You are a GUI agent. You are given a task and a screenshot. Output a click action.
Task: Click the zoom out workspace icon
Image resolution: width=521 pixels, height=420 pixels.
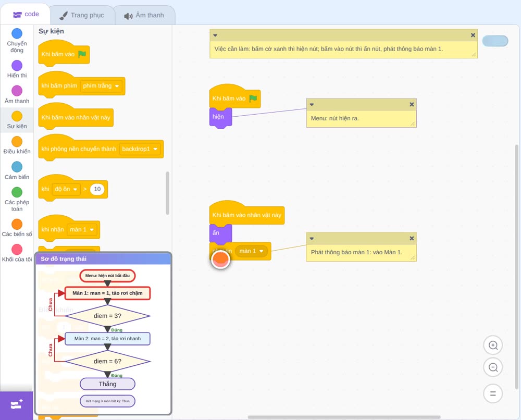(493, 367)
